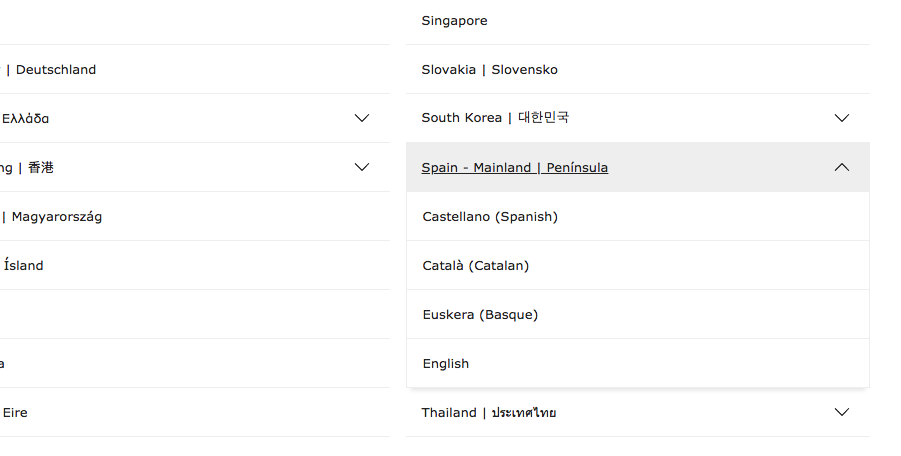Go to Slovakia | Slovensko site
Screen dimensions: 901x456
(x=489, y=69)
